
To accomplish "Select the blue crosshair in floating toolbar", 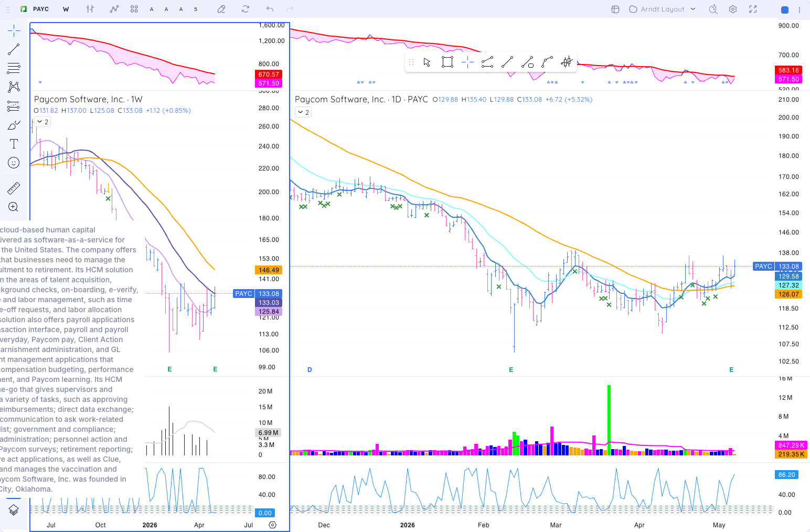I will pos(467,62).
